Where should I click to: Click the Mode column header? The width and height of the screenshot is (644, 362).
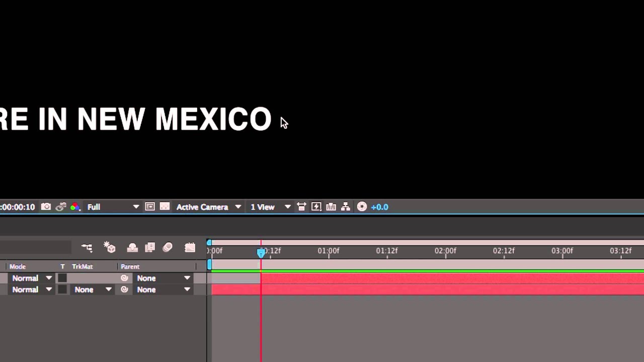click(x=18, y=266)
